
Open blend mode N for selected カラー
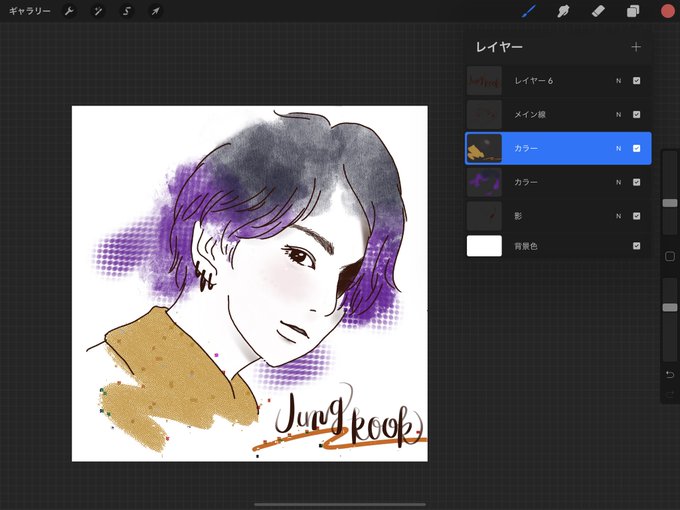[618, 148]
